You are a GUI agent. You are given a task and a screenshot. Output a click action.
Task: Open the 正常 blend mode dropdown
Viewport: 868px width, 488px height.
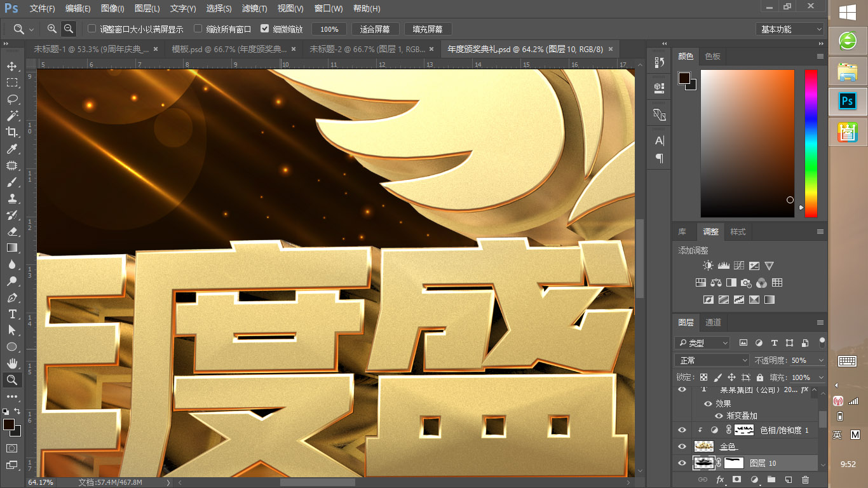tap(711, 360)
